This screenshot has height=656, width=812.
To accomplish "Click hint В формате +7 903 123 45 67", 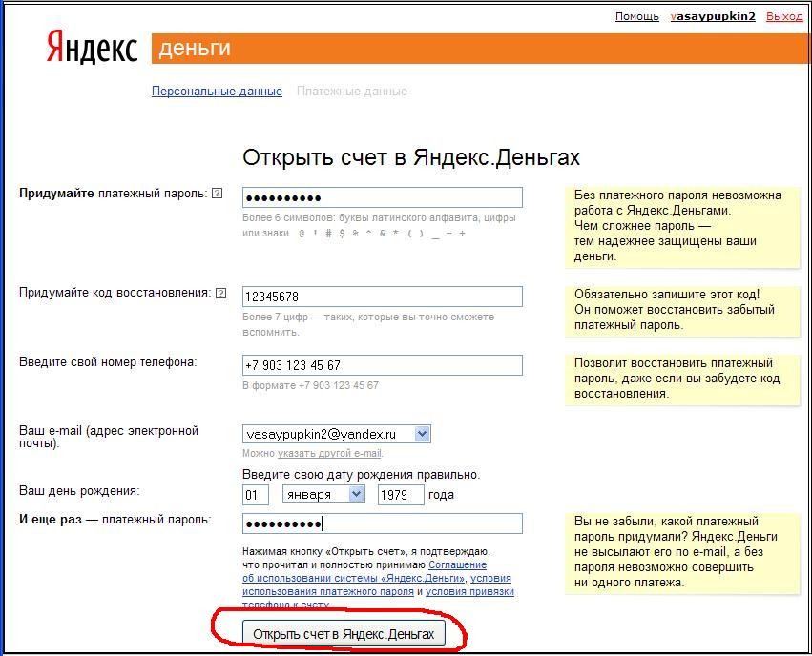I will point(310,385).
